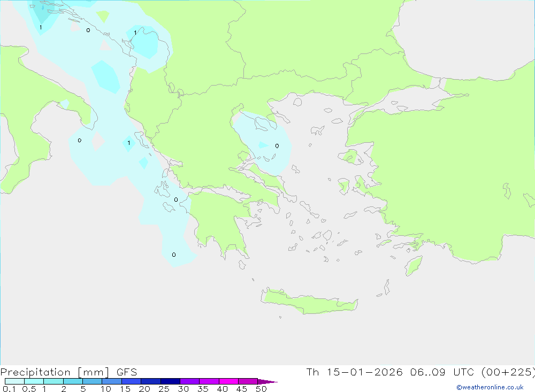535x392 pixels.
Task: Click the "(00+225)" forecast offset text
Action: [508, 372]
